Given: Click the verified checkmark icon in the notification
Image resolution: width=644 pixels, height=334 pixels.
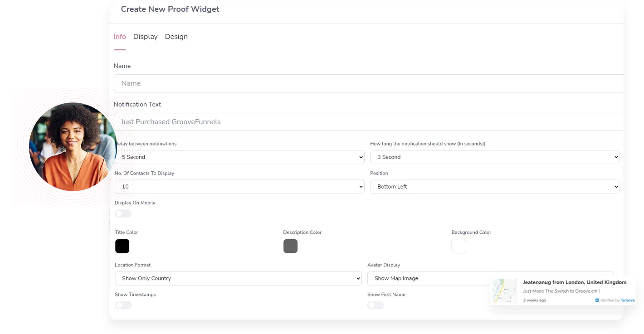Looking at the screenshot, I should pos(597,300).
